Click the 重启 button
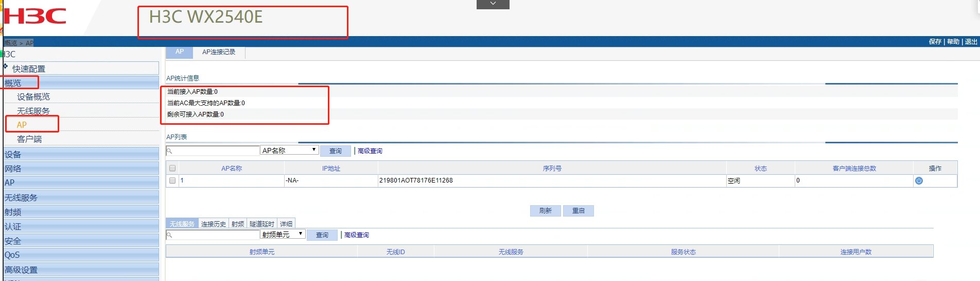The image size is (980, 281). tap(579, 210)
